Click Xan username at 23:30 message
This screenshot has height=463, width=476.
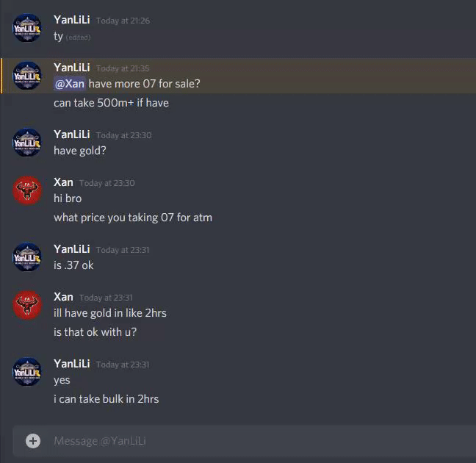click(63, 182)
